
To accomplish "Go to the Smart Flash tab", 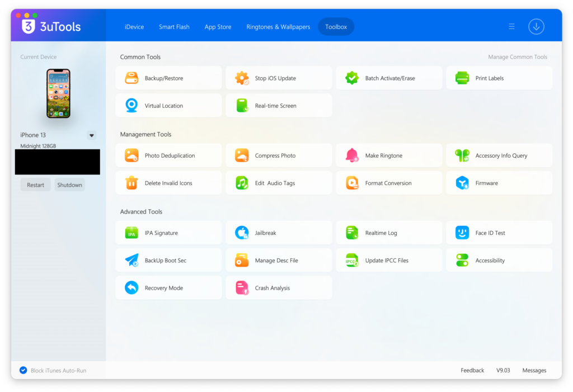I will tap(174, 27).
